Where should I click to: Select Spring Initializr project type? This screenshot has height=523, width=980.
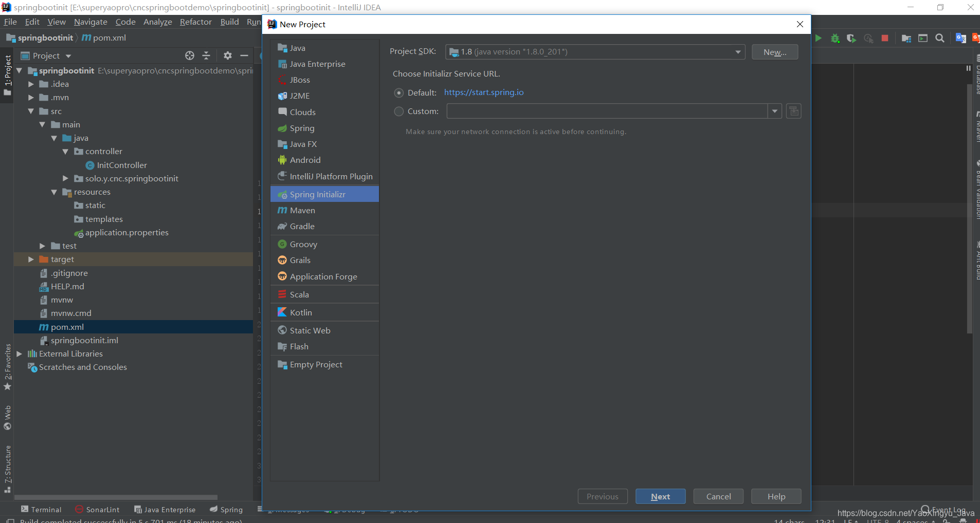click(324, 194)
